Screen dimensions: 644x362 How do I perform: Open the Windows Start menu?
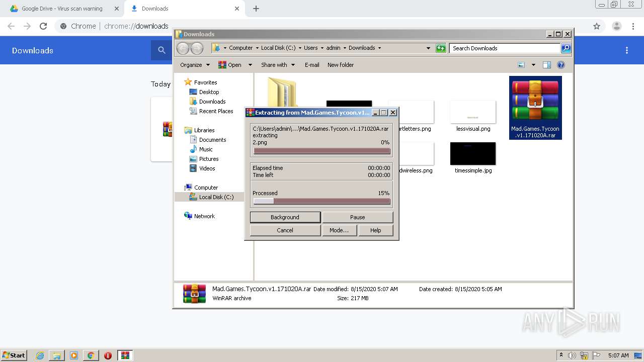pos(14,355)
